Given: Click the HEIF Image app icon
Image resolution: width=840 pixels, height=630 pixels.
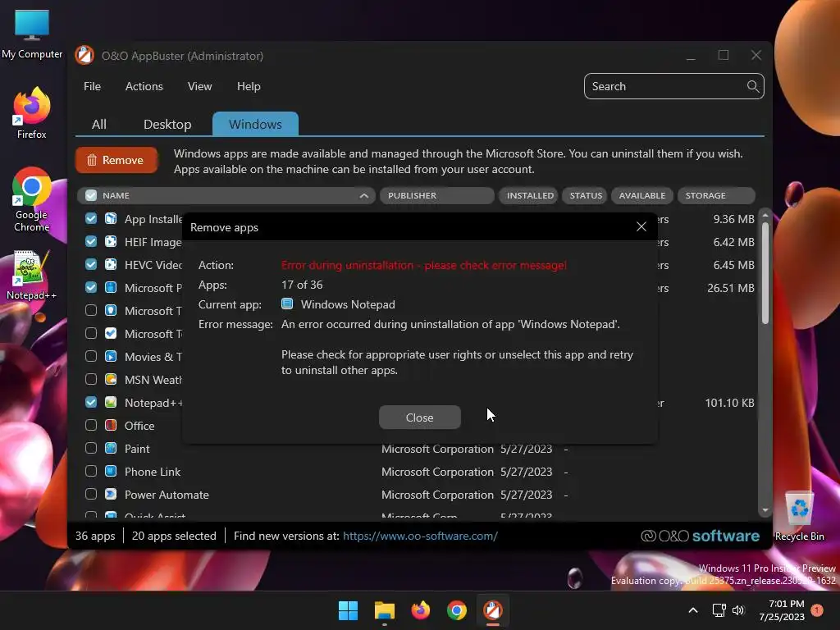Looking at the screenshot, I should click(x=111, y=242).
